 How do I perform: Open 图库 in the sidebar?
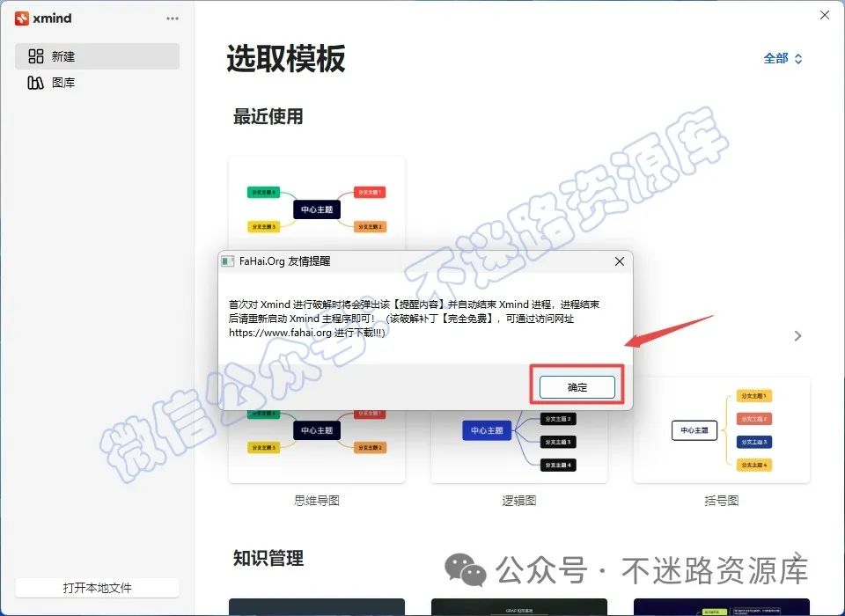tap(97, 83)
